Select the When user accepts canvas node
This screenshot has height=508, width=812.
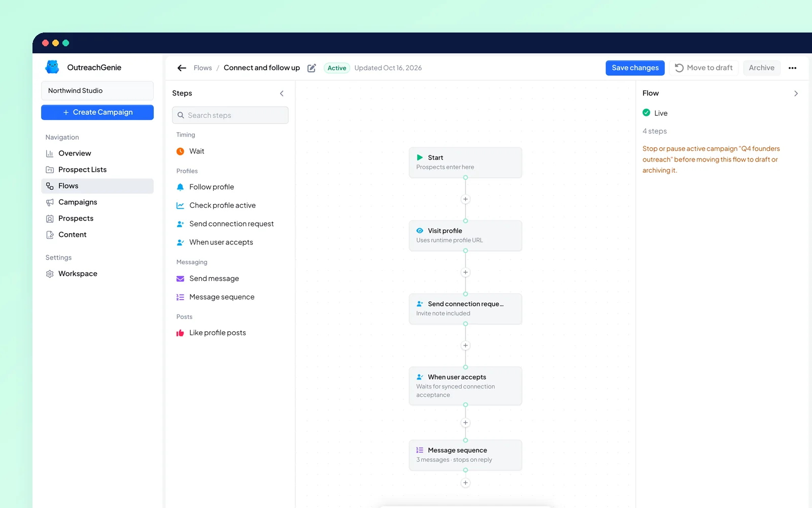click(465, 386)
